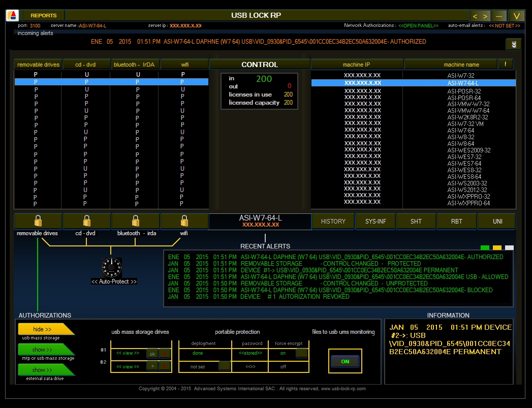The height and width of the screenshot is (408, 532).
Task: View authorized USB drive #1
Action: [128, 353]
